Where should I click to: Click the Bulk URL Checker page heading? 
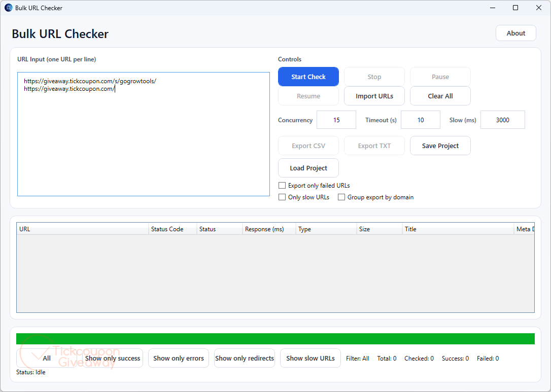tap(60, 33)
